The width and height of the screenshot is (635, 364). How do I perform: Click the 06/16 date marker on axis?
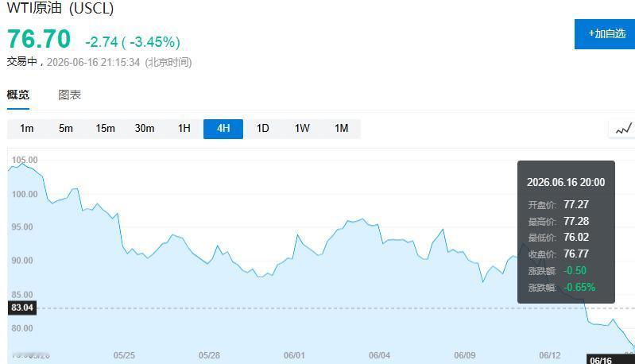(x=601, y=360)
